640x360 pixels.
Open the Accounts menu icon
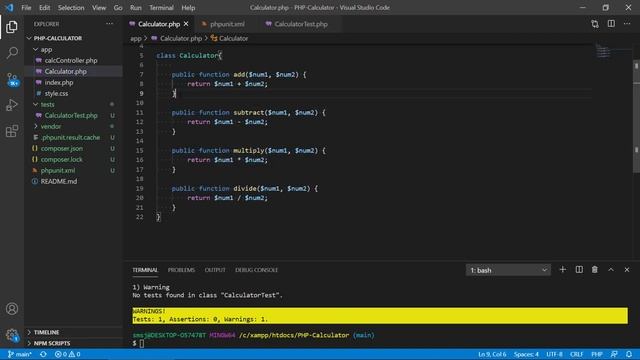[x=12, y=309]
